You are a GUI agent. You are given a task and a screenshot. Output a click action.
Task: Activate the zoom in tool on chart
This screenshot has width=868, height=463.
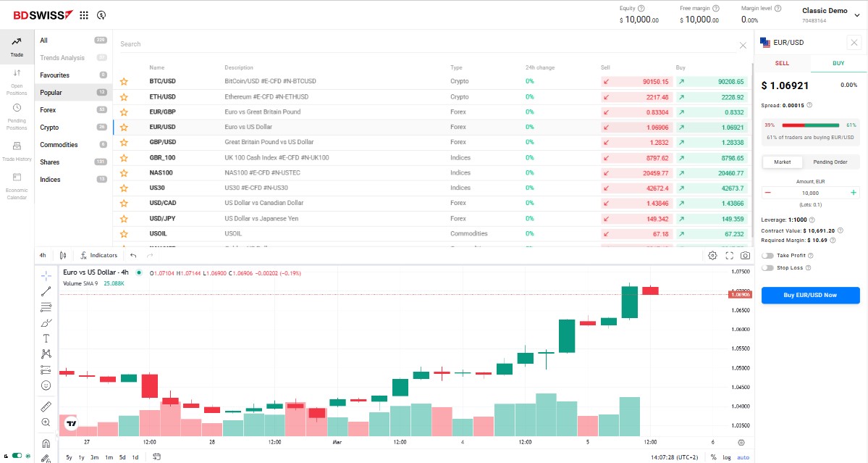click(x=46, y=422)
